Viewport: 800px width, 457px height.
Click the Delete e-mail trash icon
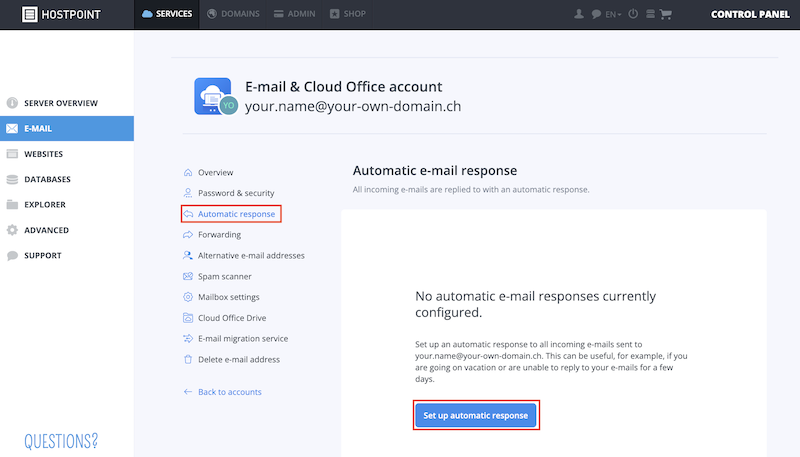coord(188,360)
